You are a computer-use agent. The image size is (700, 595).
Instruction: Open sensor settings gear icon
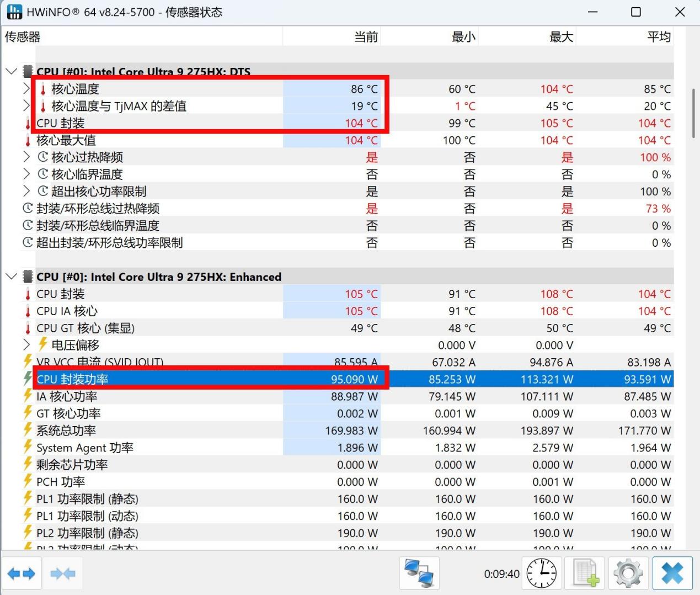click(628, 573)
